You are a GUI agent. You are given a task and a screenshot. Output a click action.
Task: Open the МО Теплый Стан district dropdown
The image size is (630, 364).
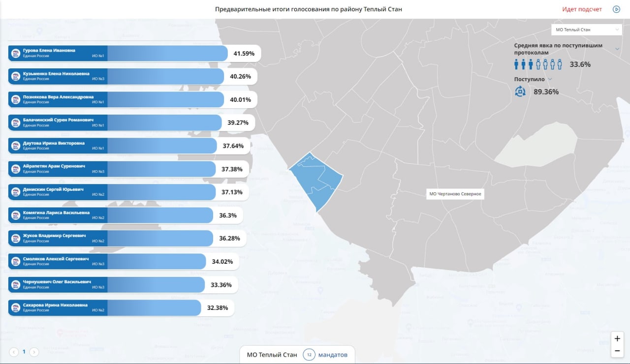point(587,30)
